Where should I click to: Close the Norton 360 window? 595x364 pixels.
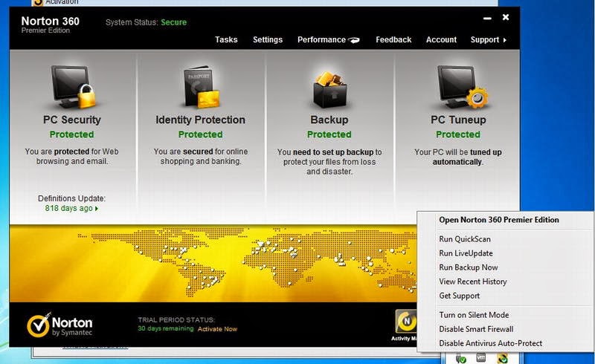click(506, 17)
